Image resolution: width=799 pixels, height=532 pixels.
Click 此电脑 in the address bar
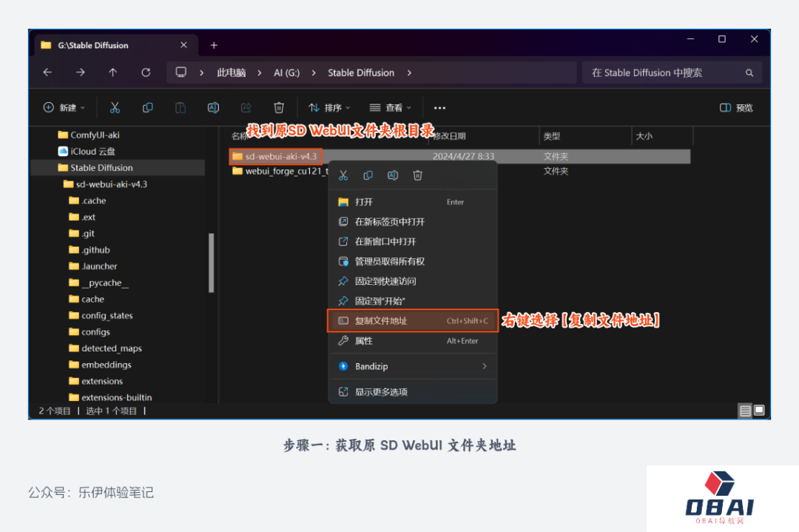(x=231, y=73)
